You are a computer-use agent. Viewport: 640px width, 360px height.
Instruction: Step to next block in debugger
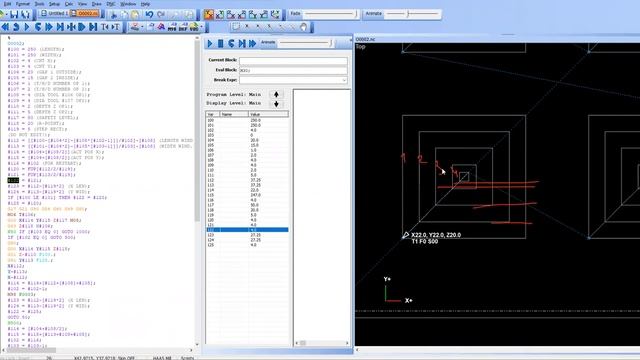click(x=242, y=43)
